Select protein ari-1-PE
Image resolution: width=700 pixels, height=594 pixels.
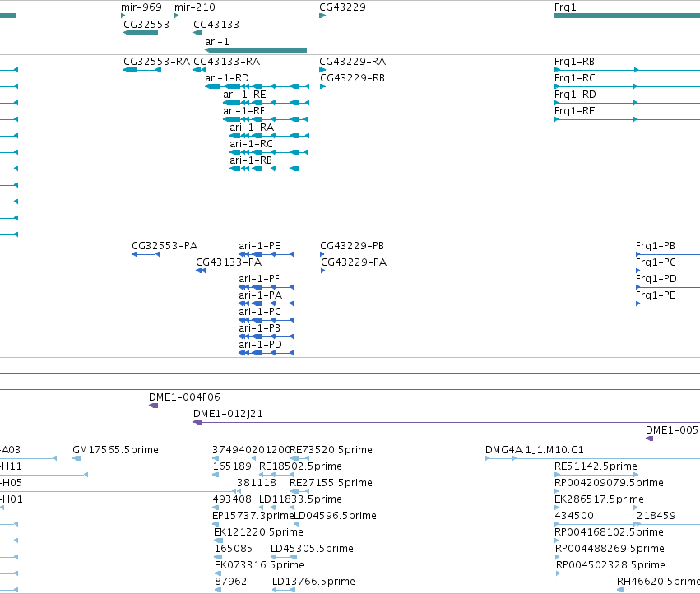pyautogui.click(x=266, y=254)
